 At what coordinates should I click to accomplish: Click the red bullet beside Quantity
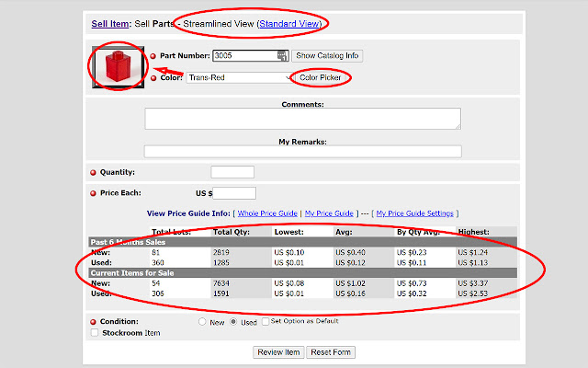tap(94, 173)
